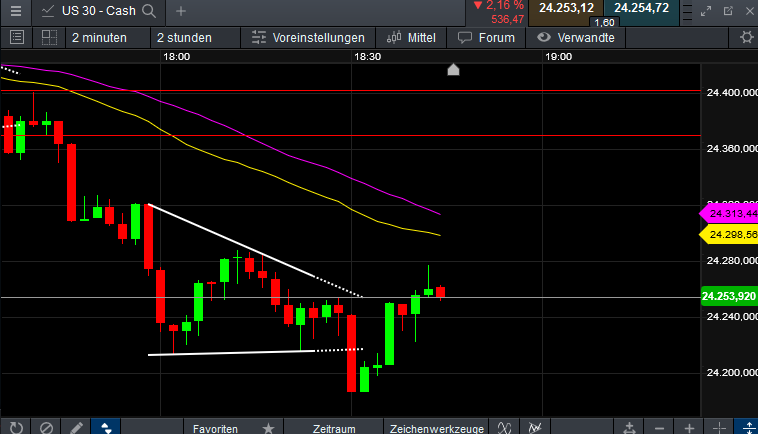
Task: Toggle vertical auto-scale button
Action: (x=747, y=428)
